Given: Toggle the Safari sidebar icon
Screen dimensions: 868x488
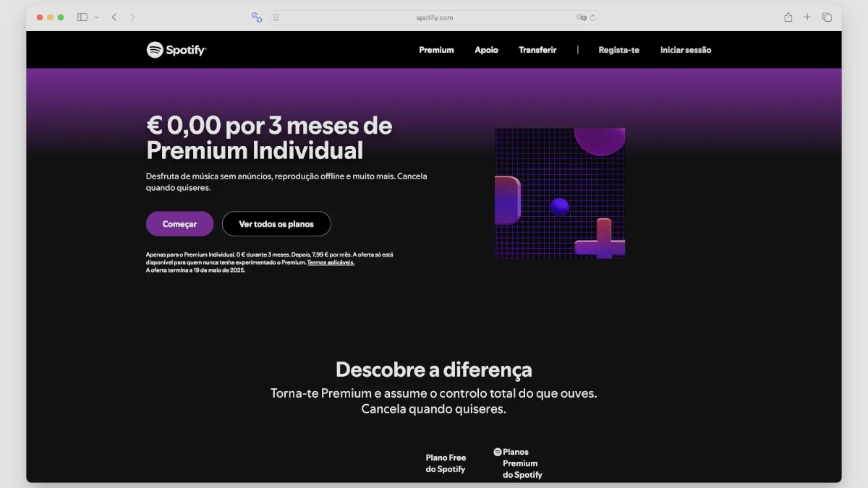Looking at the screenshot, I should click(x=82, y=17).
